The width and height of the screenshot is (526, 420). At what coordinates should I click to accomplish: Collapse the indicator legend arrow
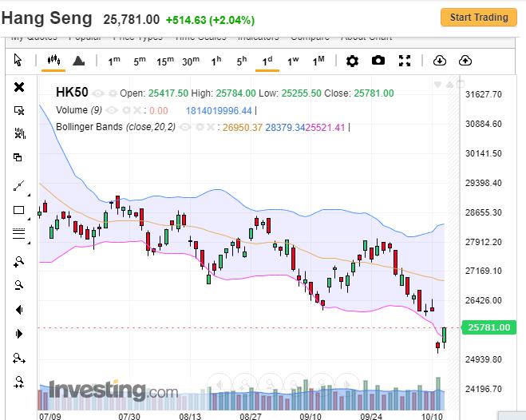(438, 84)
